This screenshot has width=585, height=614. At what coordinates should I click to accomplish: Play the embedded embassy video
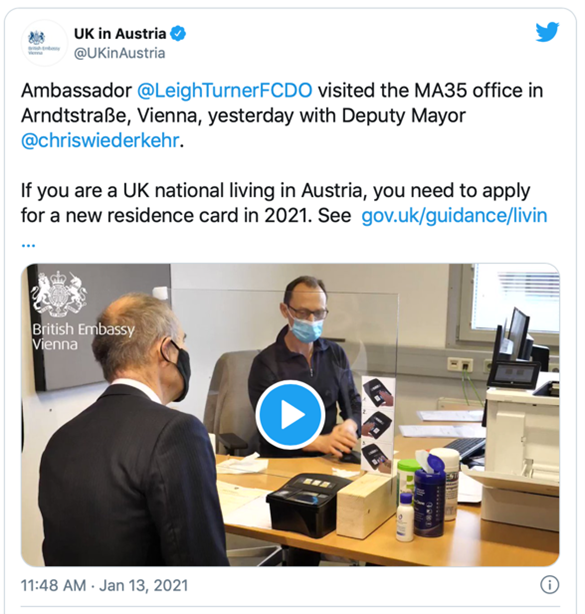click(x=290, y=414)
